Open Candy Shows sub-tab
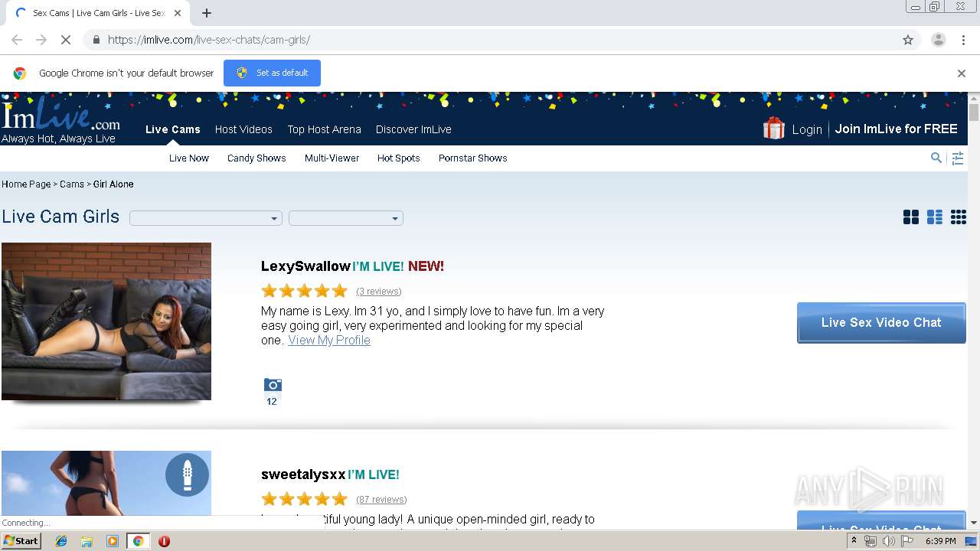The height and width of the screenshot is (551, 980). (256, 158)
